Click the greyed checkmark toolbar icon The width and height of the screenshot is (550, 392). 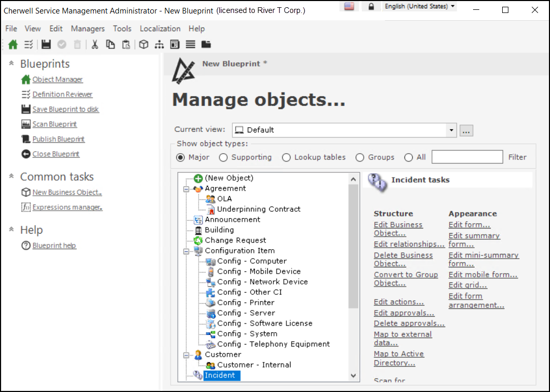pyautogui.click(x=62, y=45)
